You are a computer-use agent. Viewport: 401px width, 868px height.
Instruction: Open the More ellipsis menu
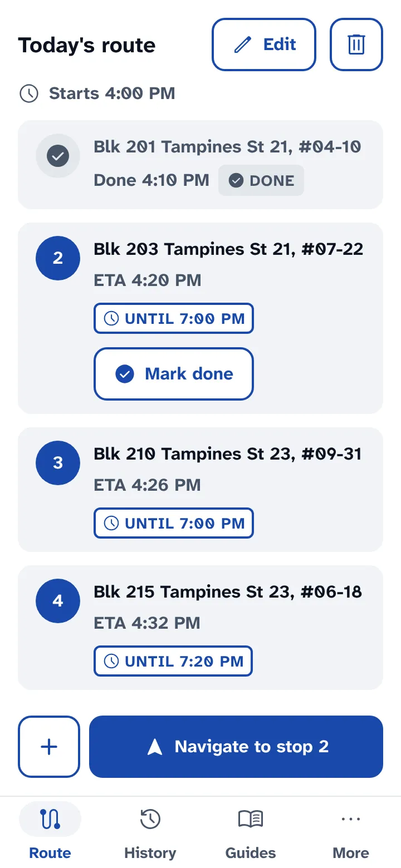(351, 819)
